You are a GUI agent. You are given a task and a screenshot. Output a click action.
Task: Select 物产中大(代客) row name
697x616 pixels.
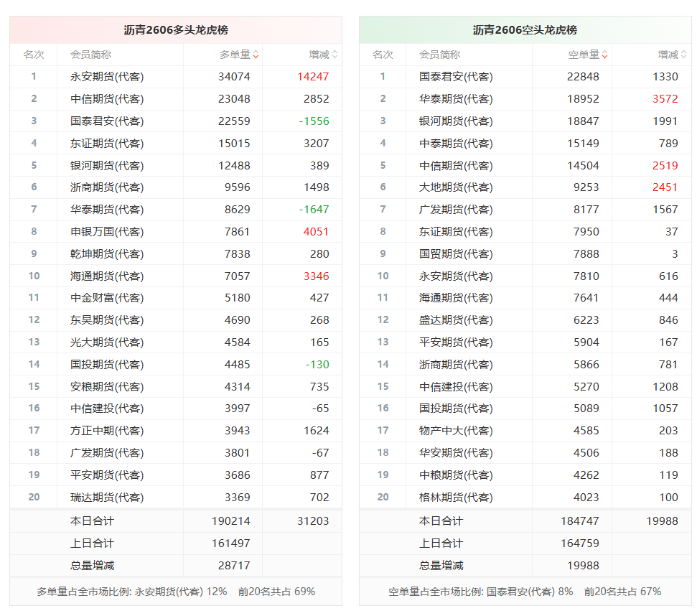[456, 431]
